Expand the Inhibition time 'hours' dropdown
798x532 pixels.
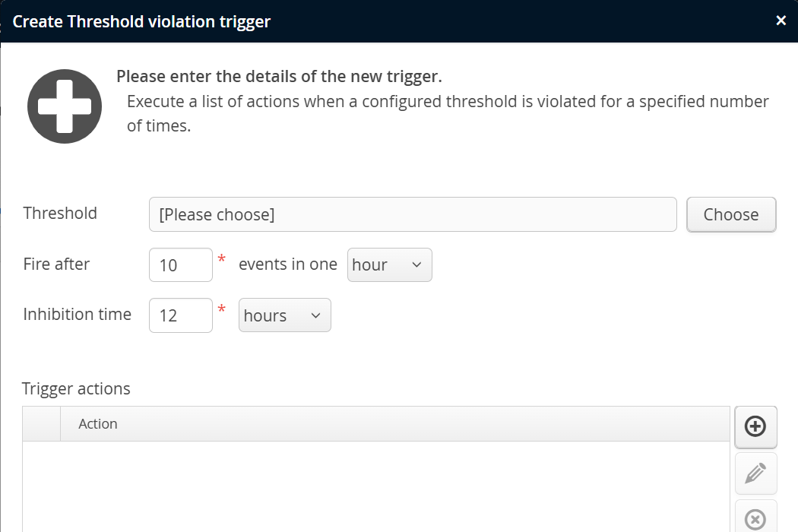284,315
